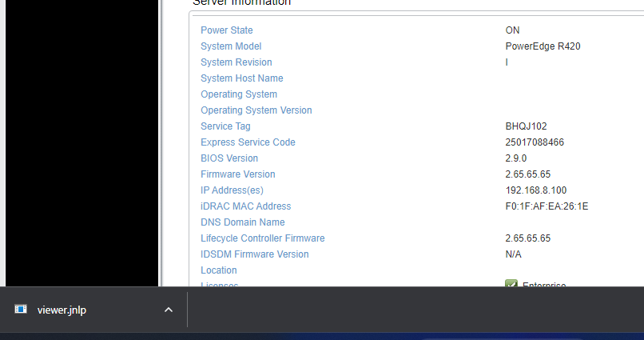The image size is (644, 340).
Task: Click the Power State label
Action: pyautogui.click(x=227, y=30)
